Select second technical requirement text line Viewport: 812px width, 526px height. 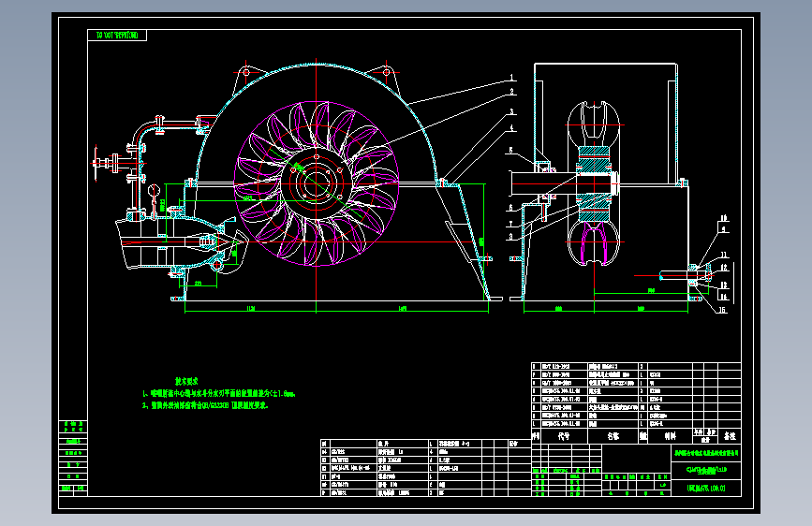[x=205, y=405]
